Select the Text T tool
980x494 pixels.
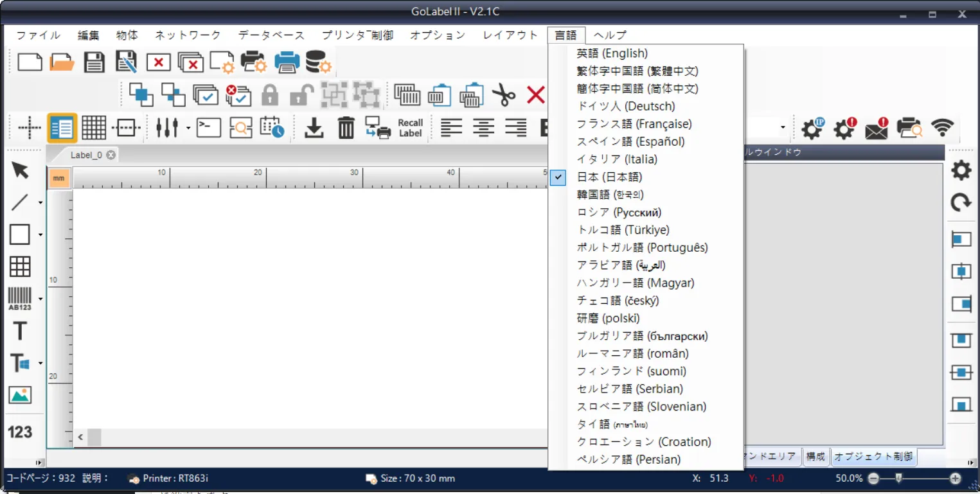[x=20, y=331]
